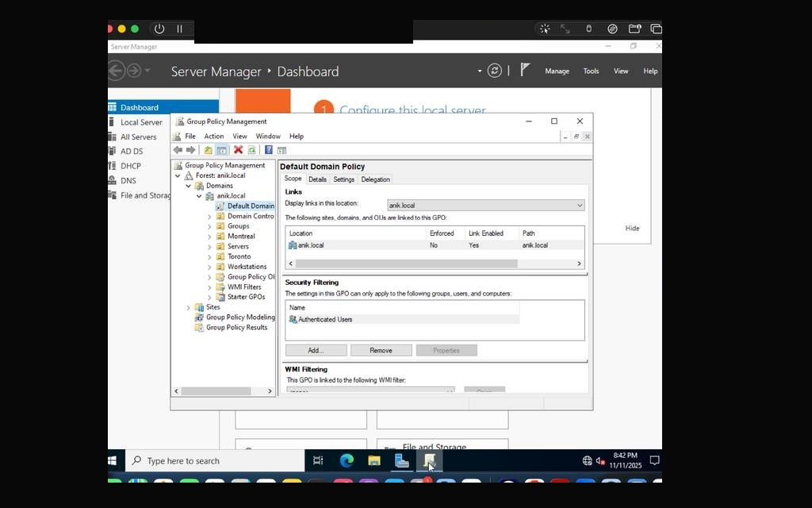Expand the Sites tree node
812x508 pixels.
point(189,307)
